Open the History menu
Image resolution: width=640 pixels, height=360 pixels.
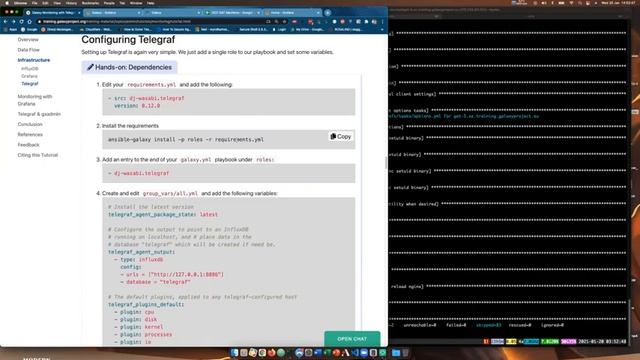(x=71, y=3)
